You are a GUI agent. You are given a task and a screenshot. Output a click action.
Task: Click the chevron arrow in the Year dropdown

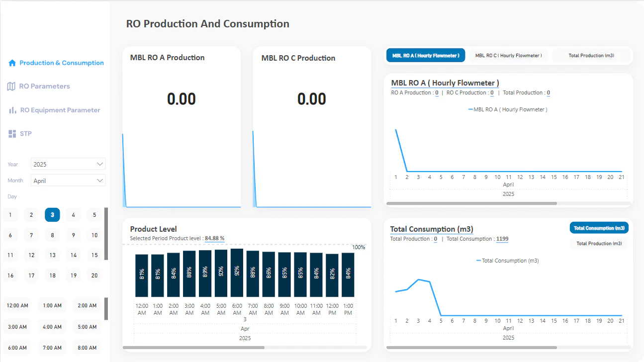pos(100,164)
